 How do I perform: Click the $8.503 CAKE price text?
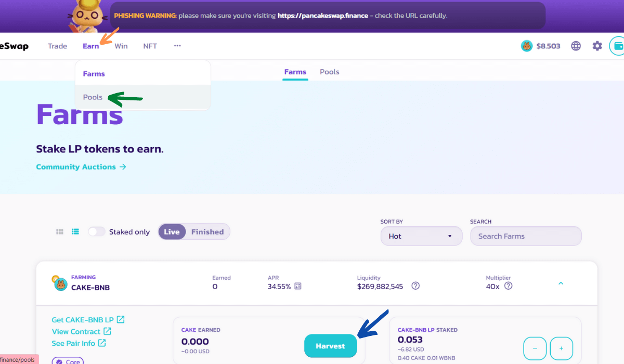[x=549, y=46]
